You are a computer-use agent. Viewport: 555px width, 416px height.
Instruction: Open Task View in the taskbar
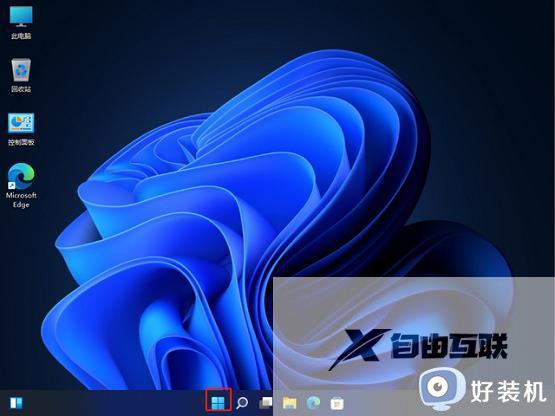coord(265,403)
